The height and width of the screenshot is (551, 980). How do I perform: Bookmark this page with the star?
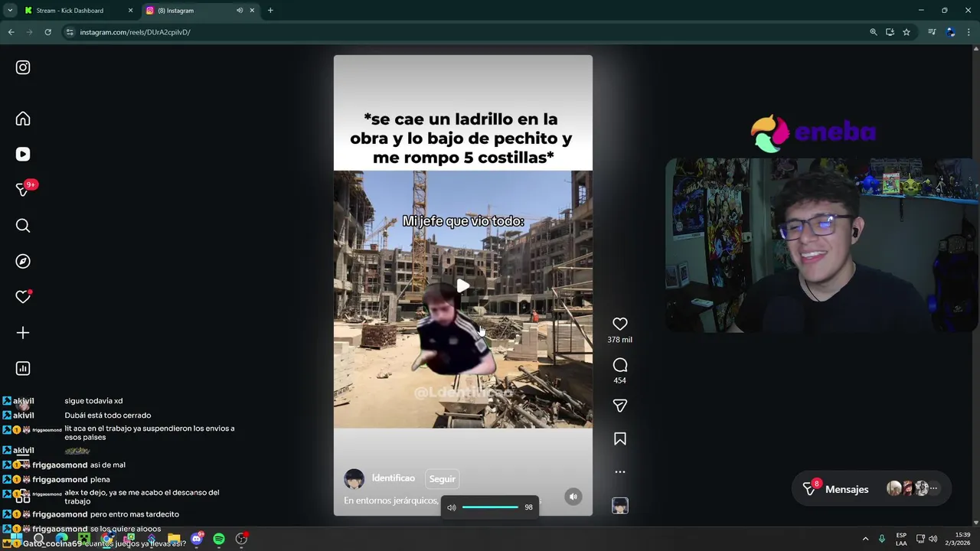point(906,32)
